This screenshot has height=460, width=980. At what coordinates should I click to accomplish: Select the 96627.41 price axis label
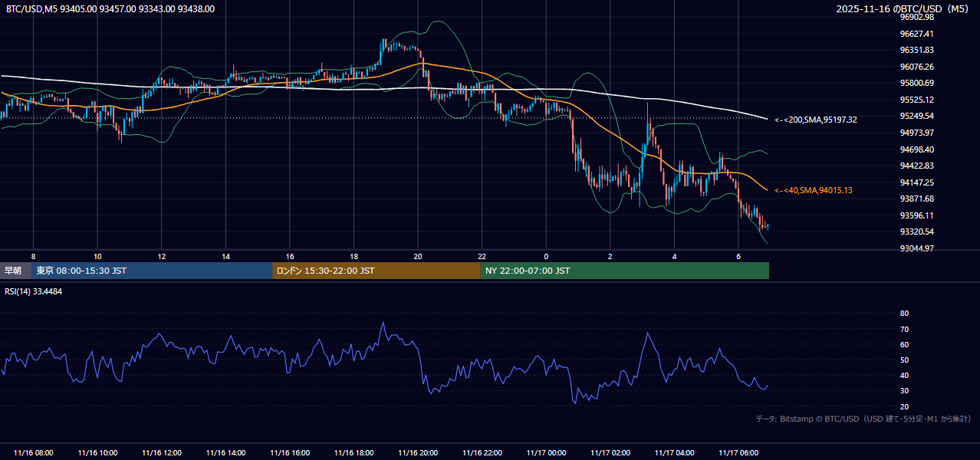tap(917, 34)
